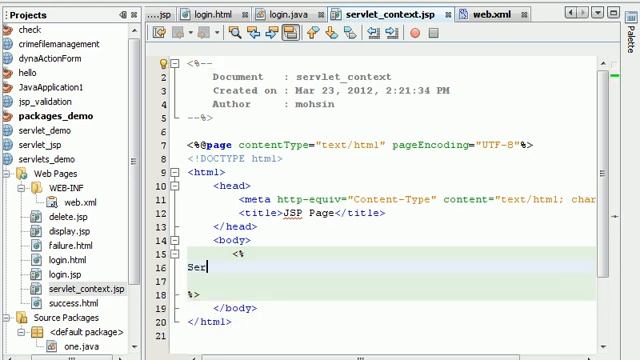Toggle the Highlight Search button
This screenshot has width=640, height=360.
click(290, 33)
